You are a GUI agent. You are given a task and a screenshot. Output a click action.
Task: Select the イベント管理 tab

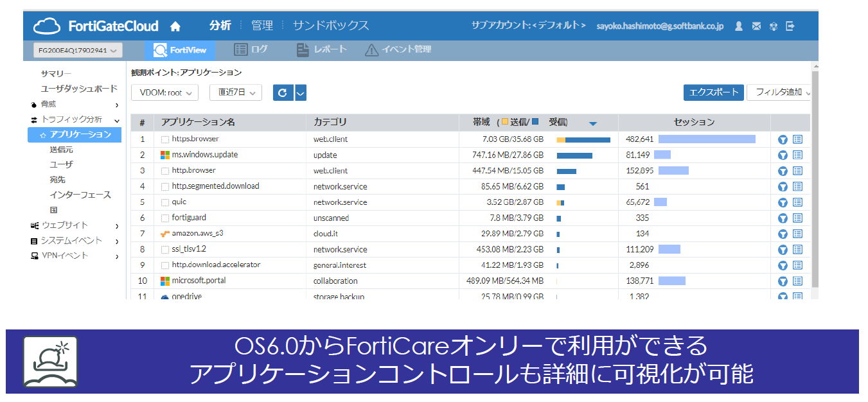398,49
